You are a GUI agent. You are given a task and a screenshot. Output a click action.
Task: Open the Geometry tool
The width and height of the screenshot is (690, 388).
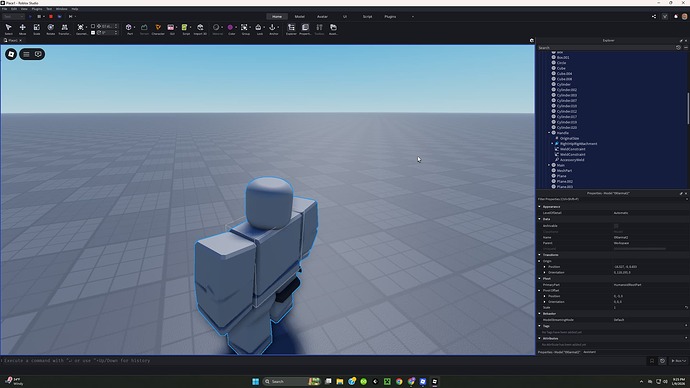[x=81, y=29]
